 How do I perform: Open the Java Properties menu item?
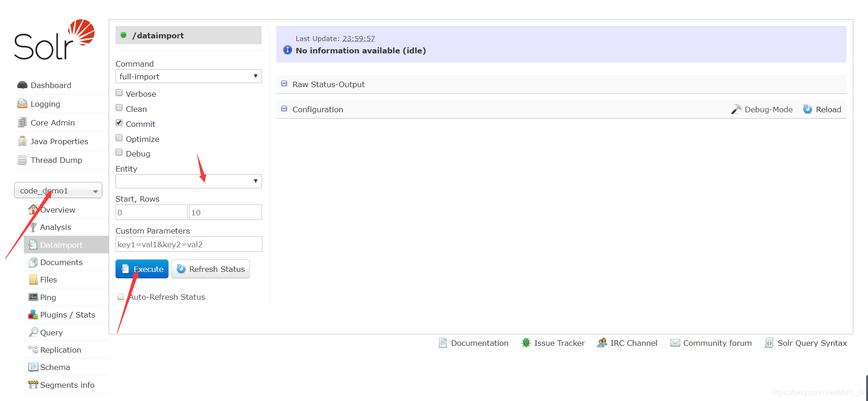pos(61,141)
